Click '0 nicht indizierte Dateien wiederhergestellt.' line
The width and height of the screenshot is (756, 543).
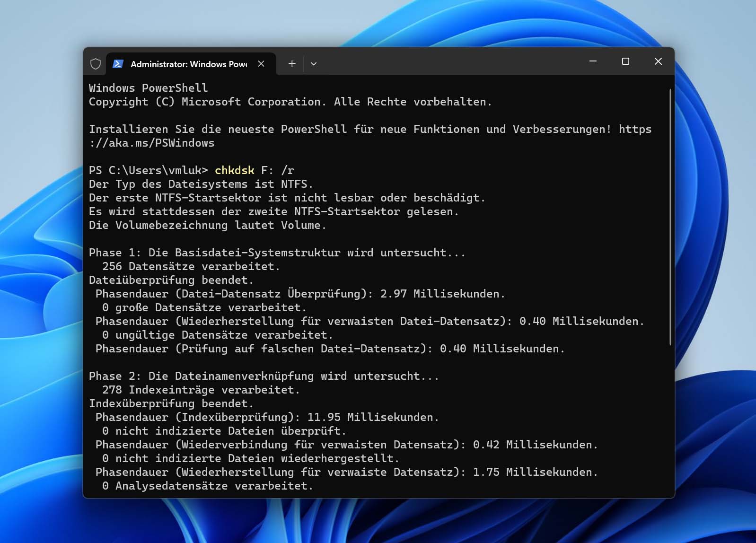pos(251,458)
